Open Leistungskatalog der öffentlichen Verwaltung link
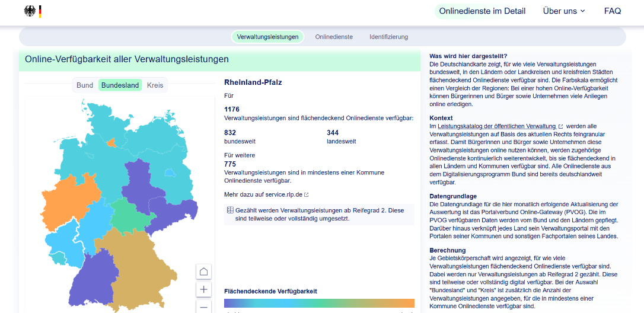Viewport: 644px width, 313px height. 497,126
